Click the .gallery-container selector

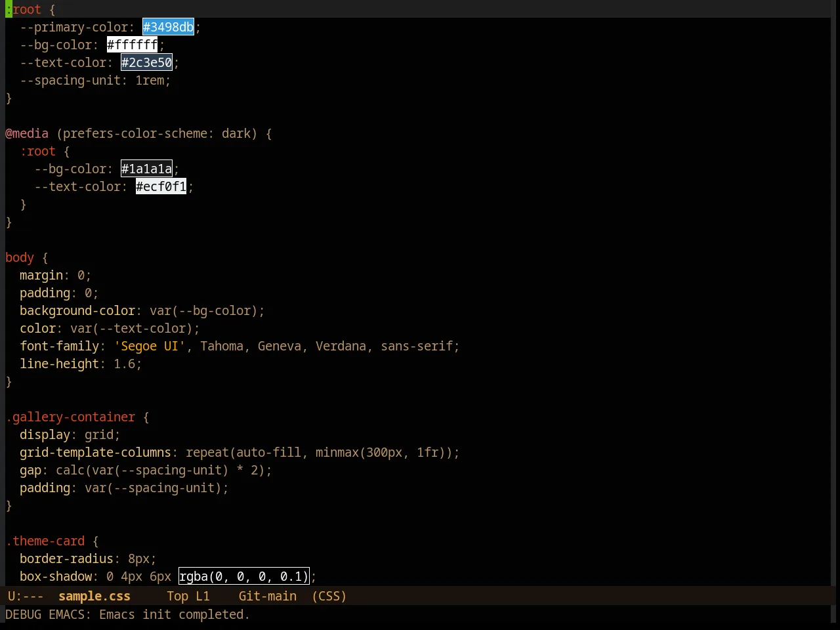coord(70,417)
